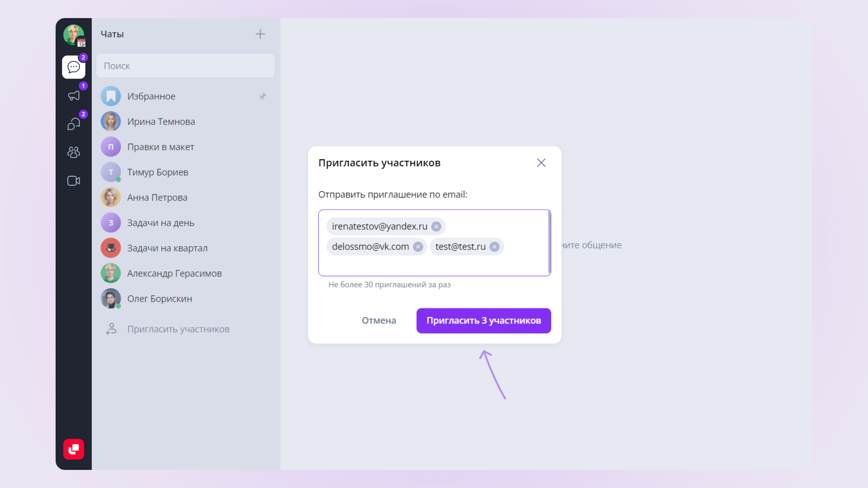The image size is (868, 488).
Task: Click the Отмена button
Action: [379, 320]
